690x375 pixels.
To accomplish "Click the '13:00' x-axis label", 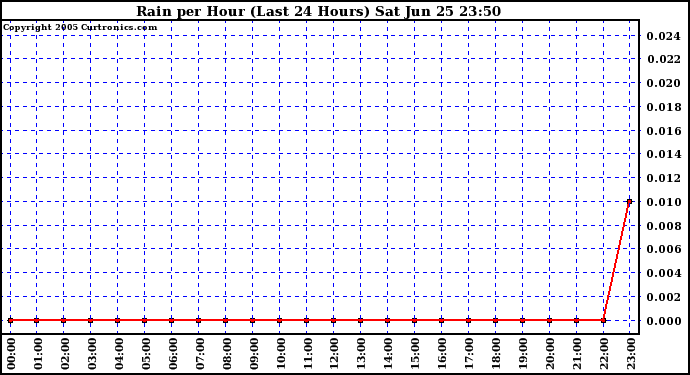I will tap(362, 353).
